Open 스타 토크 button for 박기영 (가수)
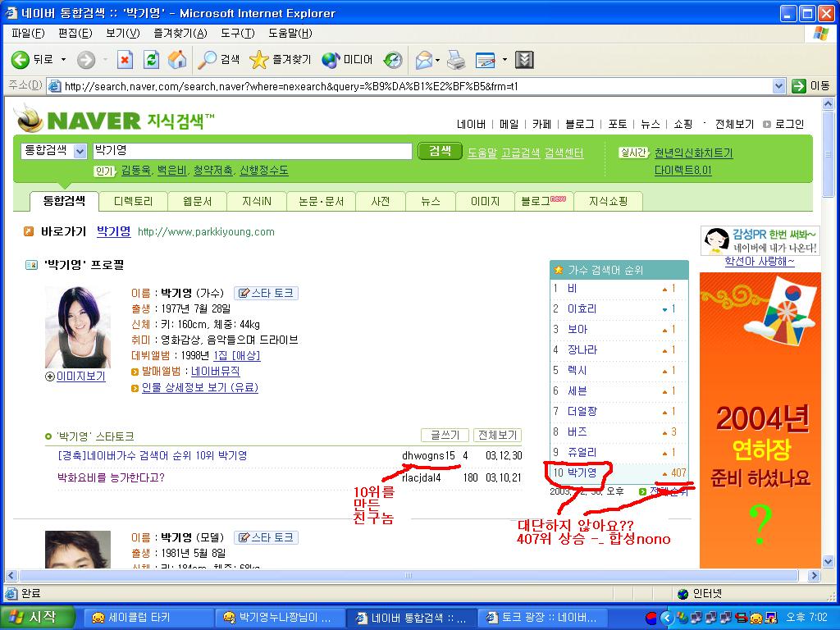Viewport: 840px width, 630px height. click(x=267, y=293)
